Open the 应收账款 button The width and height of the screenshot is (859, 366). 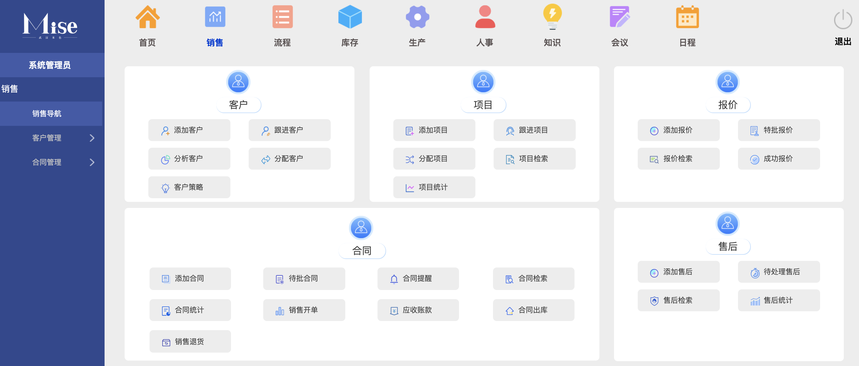[418, 310]
